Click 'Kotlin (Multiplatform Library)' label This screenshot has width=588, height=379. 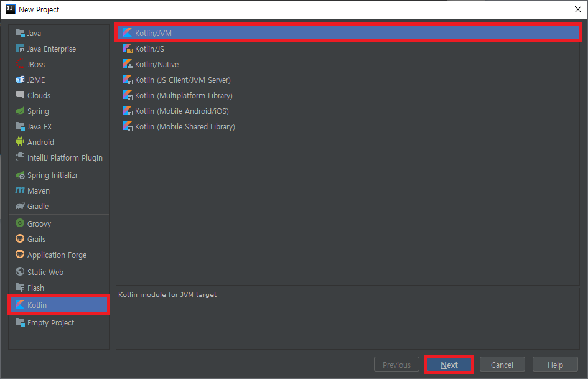coord(184,96)
